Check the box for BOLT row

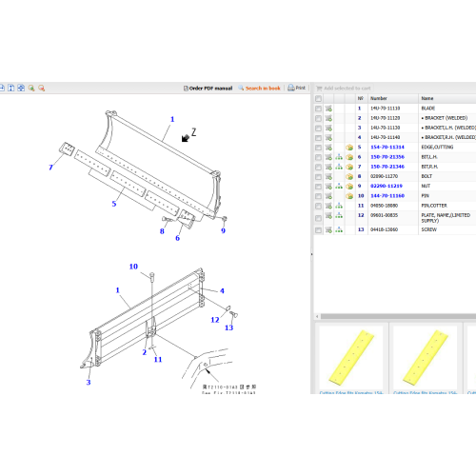coord(318,177)
